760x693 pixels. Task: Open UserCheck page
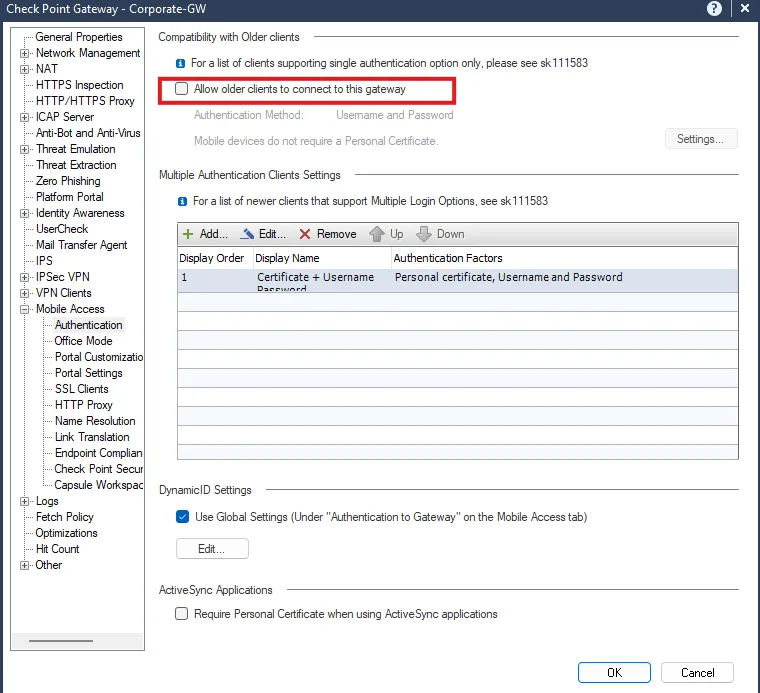(62, 229)
